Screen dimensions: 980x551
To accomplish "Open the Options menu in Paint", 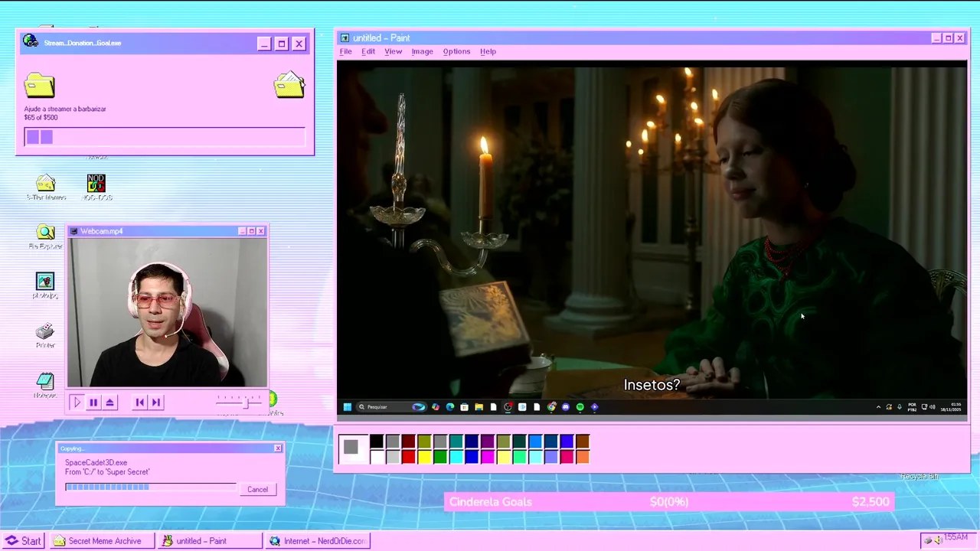I will click(456, 51).
